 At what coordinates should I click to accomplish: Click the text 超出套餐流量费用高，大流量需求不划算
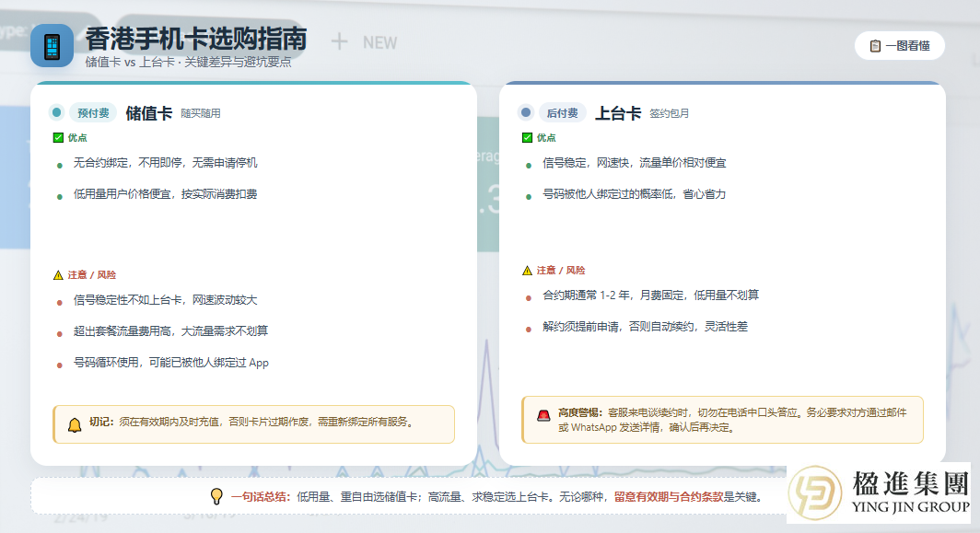[170, 331]
